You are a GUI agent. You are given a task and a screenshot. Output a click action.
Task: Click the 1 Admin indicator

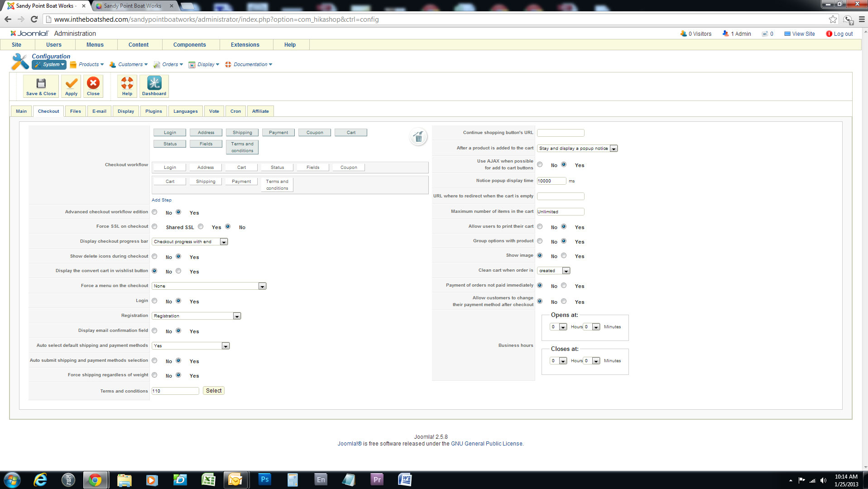point(737,34)
